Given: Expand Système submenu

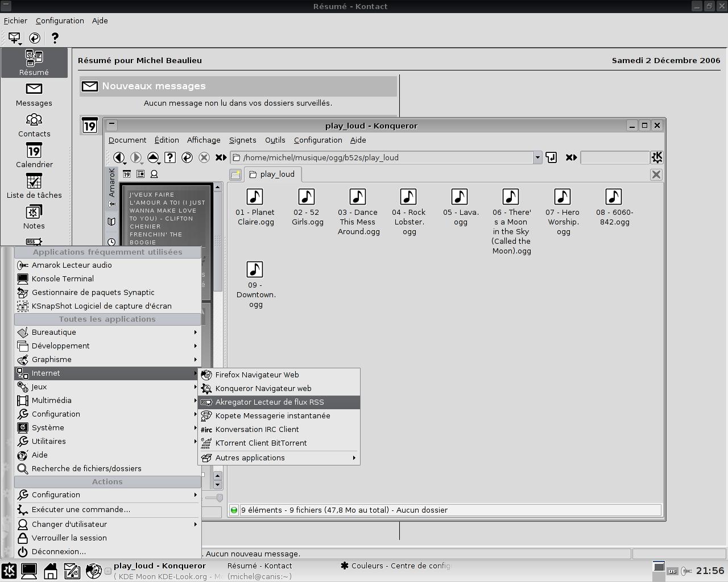Looking at the screenshot, I should coord(107,427).
